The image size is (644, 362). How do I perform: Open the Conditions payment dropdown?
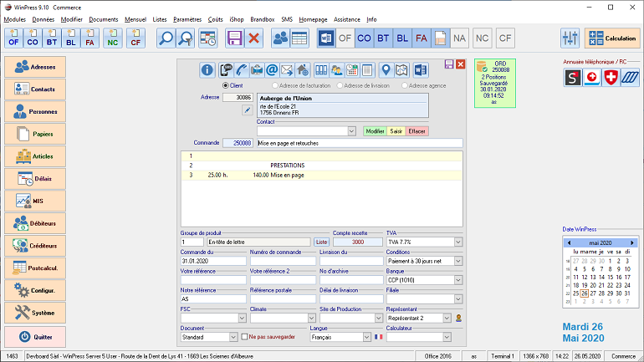point(458,261)
